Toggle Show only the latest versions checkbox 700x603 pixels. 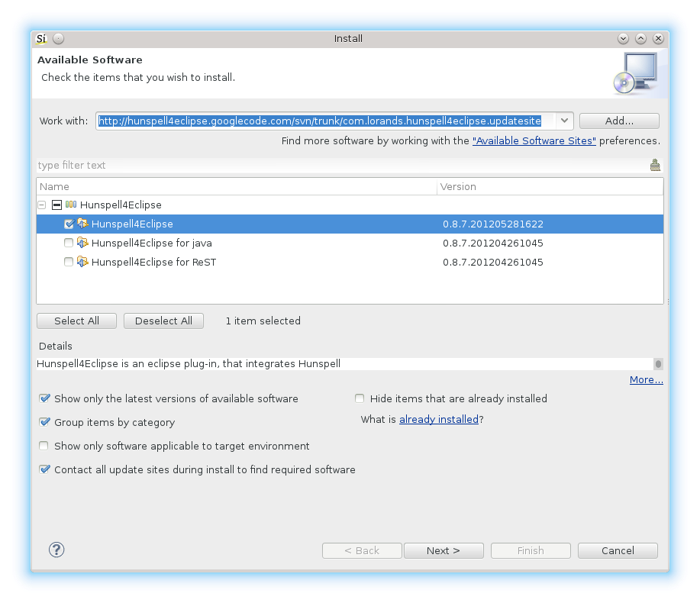click(44, 398)
